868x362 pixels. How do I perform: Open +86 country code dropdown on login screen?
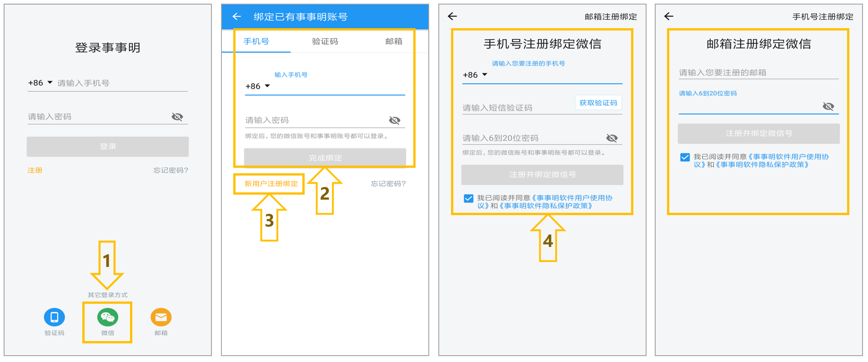(40, 83)
